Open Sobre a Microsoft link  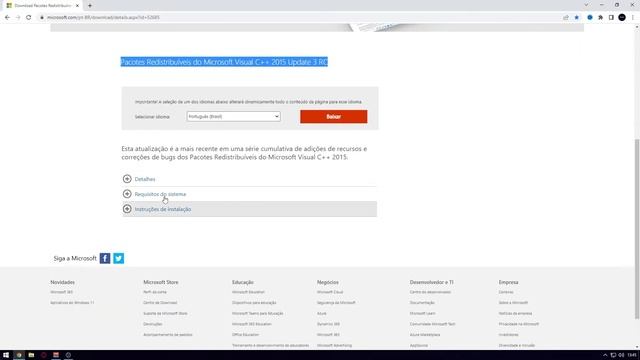(513, 303)
